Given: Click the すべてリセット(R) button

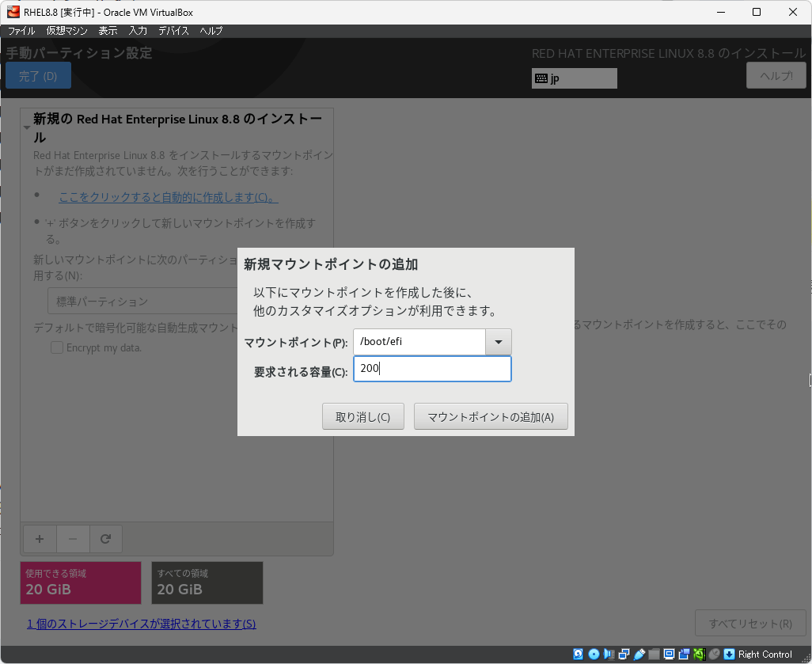Looking at the screenshot, I should pyautogui.click(x=750, y=623).
